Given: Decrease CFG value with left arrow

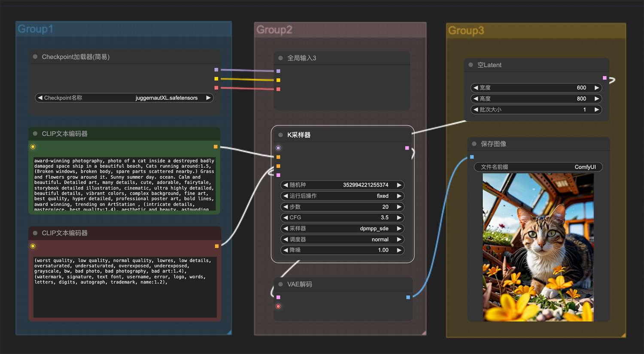Looking at the screenshot, I should (x=286, y=218).
